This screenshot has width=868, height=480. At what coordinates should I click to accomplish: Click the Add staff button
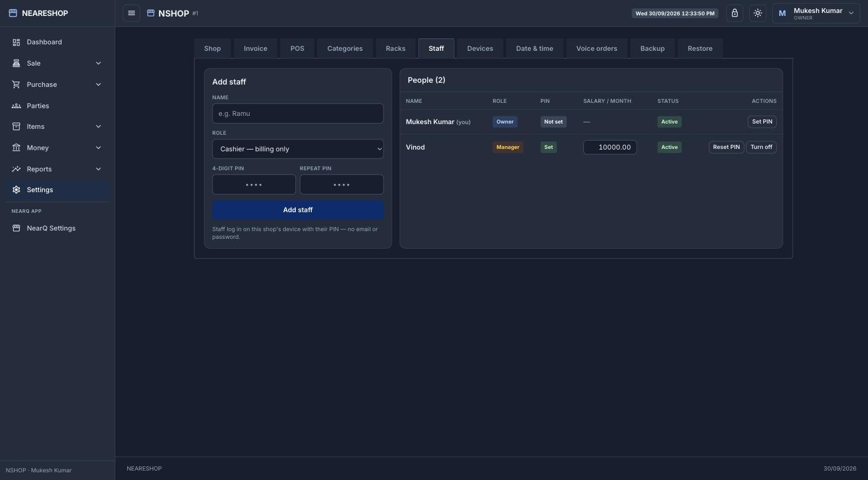298,210
